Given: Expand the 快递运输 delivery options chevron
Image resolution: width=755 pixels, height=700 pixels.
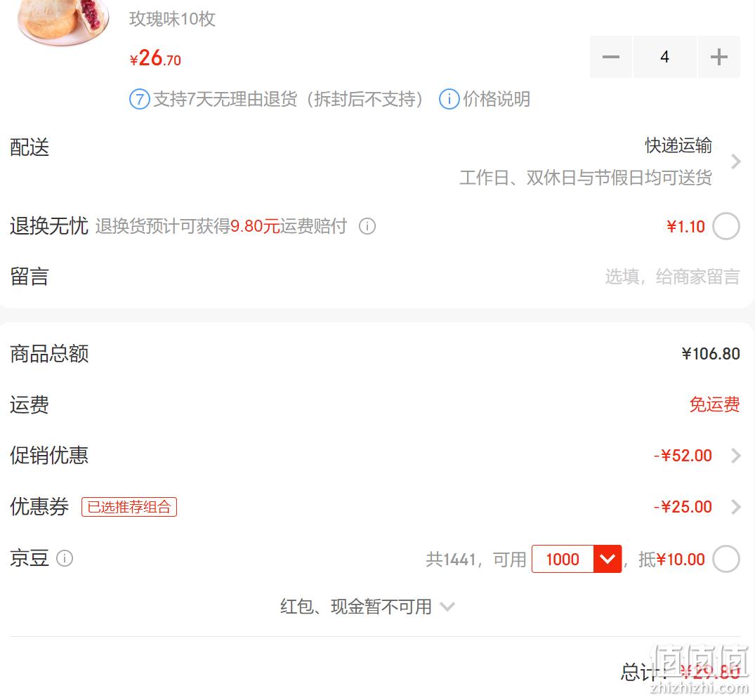Looking at the screenshot, I should click(735, 161).
